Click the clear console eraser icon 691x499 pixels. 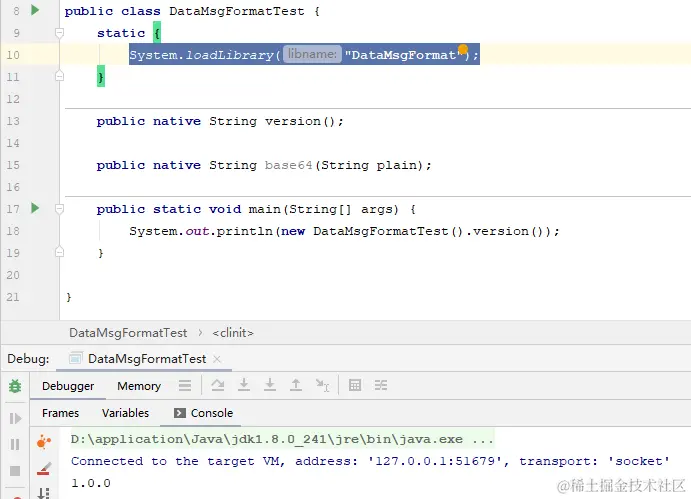(x=44, y=469)
